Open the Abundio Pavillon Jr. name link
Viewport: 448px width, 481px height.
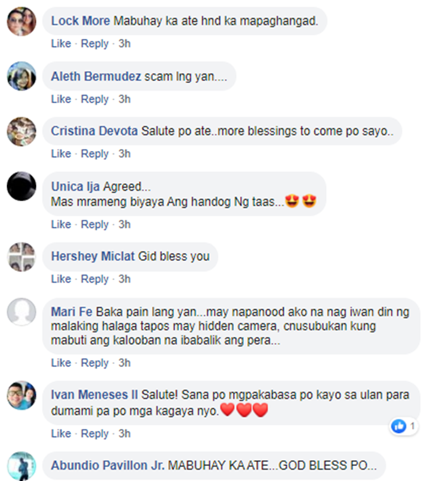[108, 465]
